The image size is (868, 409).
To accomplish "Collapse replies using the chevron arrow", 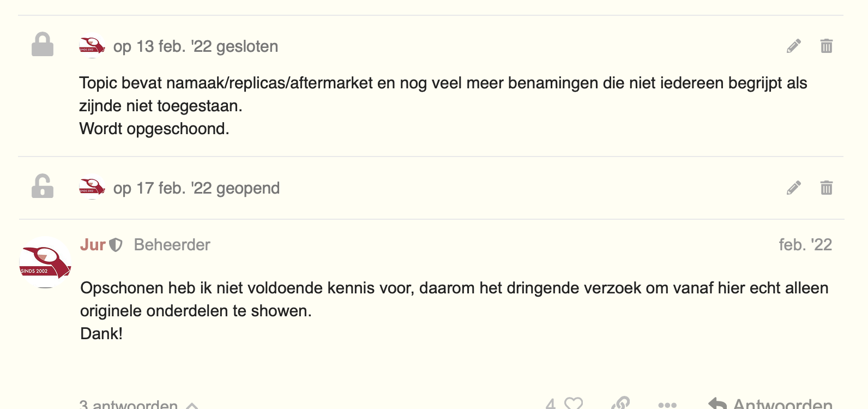I will point(192,405).
